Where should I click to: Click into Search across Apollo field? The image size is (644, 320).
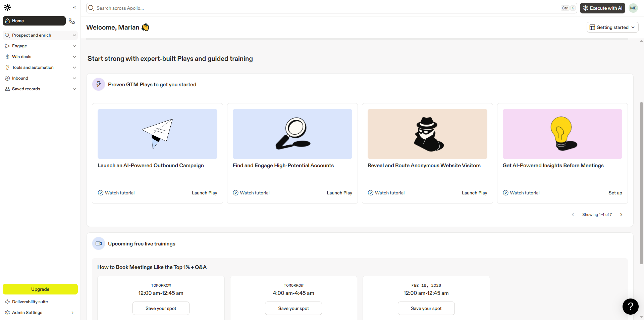click(x=325, y=8)
